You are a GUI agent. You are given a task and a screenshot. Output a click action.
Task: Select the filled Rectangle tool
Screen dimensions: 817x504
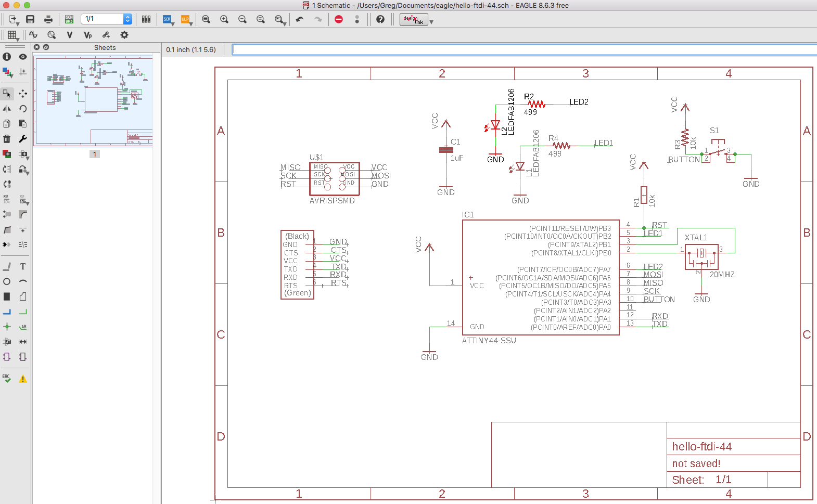[7, 296]
